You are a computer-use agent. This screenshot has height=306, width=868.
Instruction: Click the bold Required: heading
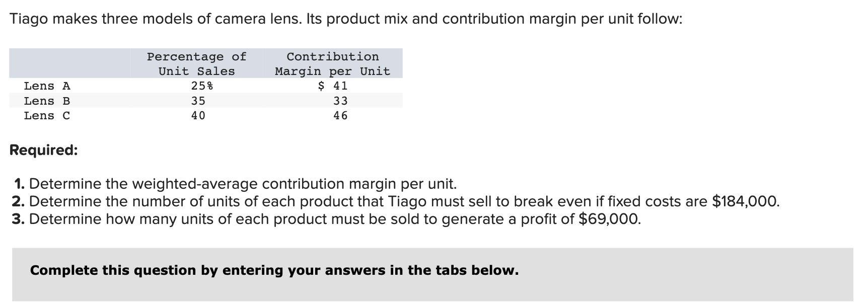(44, 150)
